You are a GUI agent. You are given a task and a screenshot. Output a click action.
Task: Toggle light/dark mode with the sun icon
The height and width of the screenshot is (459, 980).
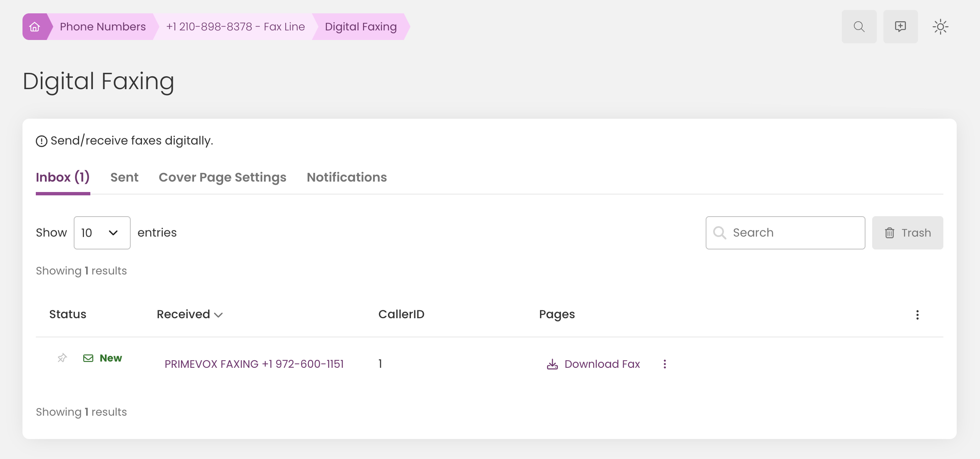[x=941, y=26]
